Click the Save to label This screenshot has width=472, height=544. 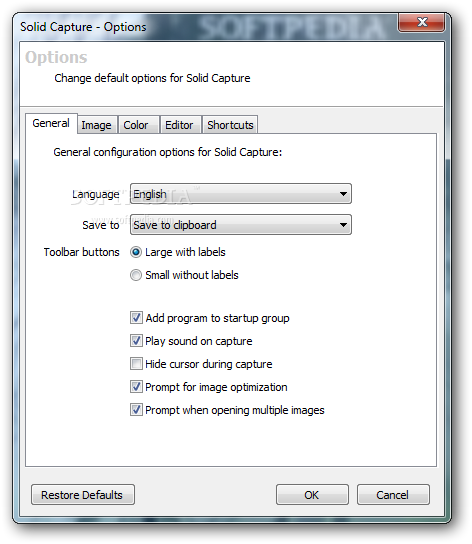(101, 225)
